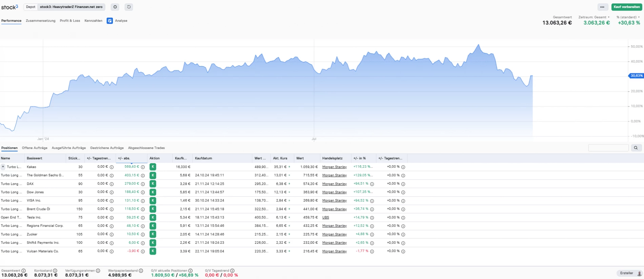644x279 pixels.
Task: Click the Kauf vorbereiten button
Action: point(626,7)
